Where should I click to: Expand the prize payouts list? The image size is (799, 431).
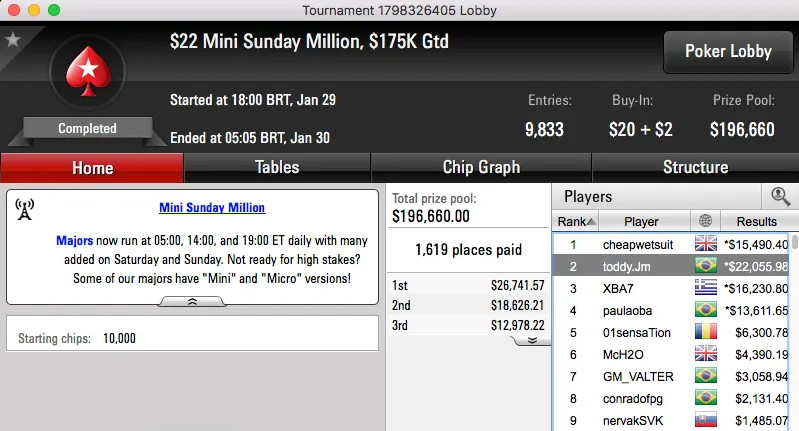click(x=532, y=340)
